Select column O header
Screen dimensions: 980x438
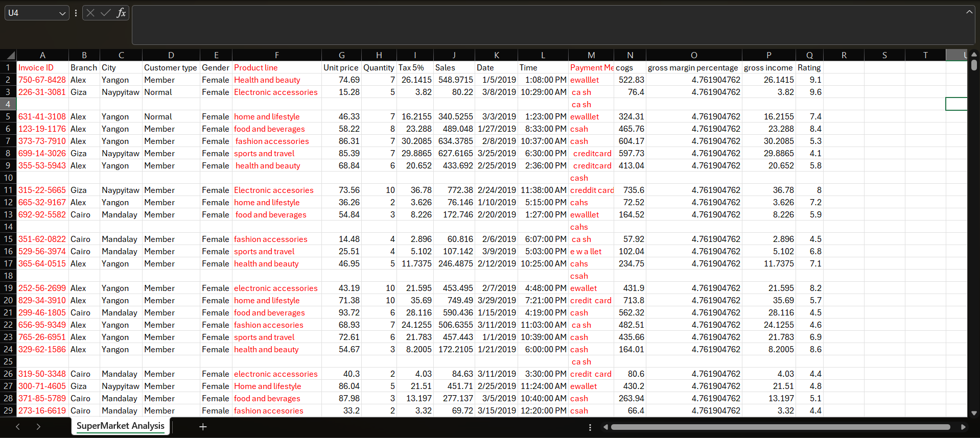click(694, 55)
